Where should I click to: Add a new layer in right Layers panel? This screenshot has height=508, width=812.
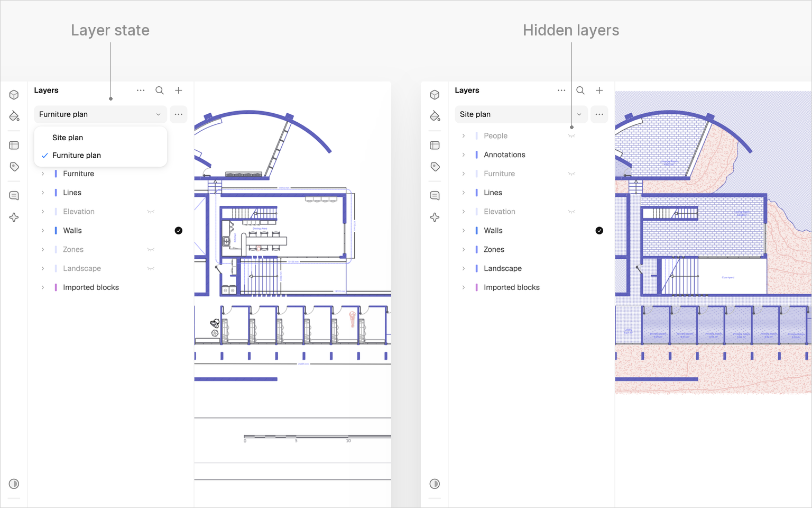coord(599,90)
